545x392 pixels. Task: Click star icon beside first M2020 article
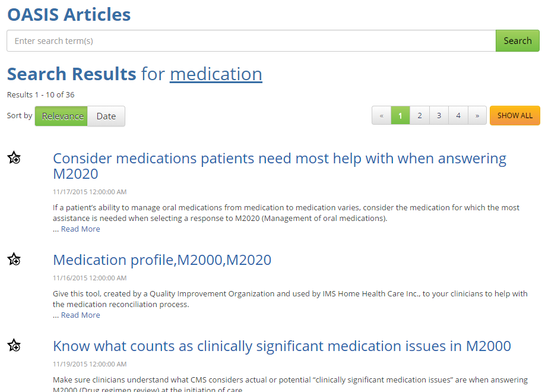click(14, 158)
